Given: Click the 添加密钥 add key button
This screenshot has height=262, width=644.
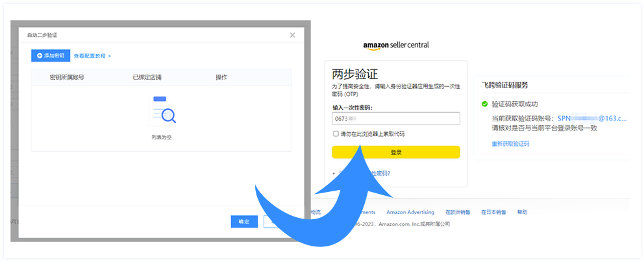Looking at the screenshot, I should coord(50,56).
